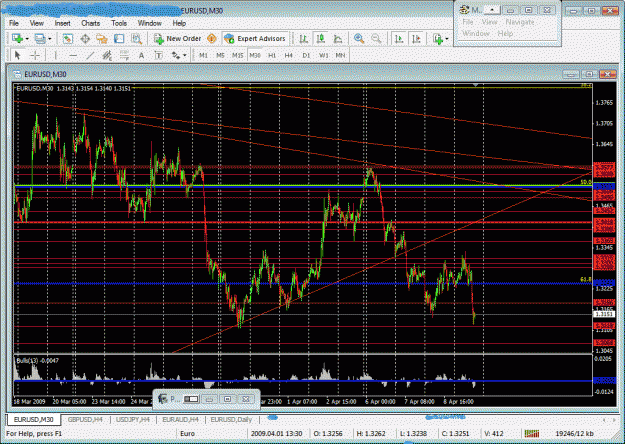Image resolution: width=625 pixels, height=444 pixels.
Task: Open the Tools menu
Action: click(x=119, y=23)
